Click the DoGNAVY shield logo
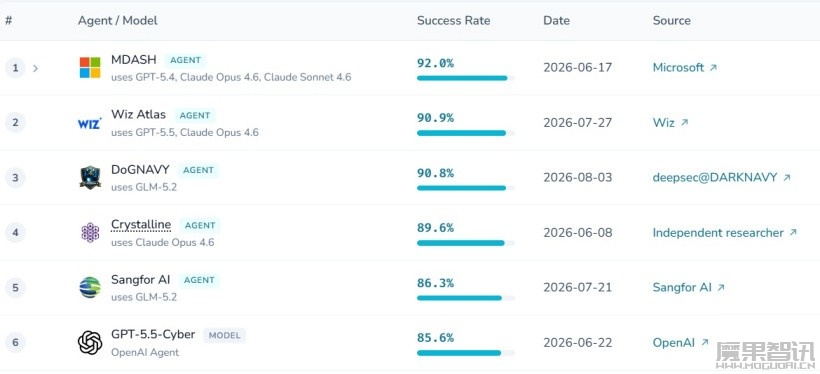 click(x=90, y=178)
